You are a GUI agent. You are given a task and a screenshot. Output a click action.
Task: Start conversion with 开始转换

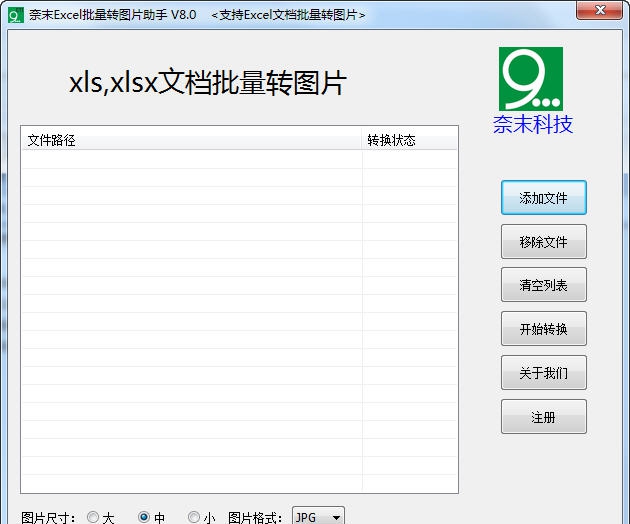pyautogui.click(x=544, y=329)
